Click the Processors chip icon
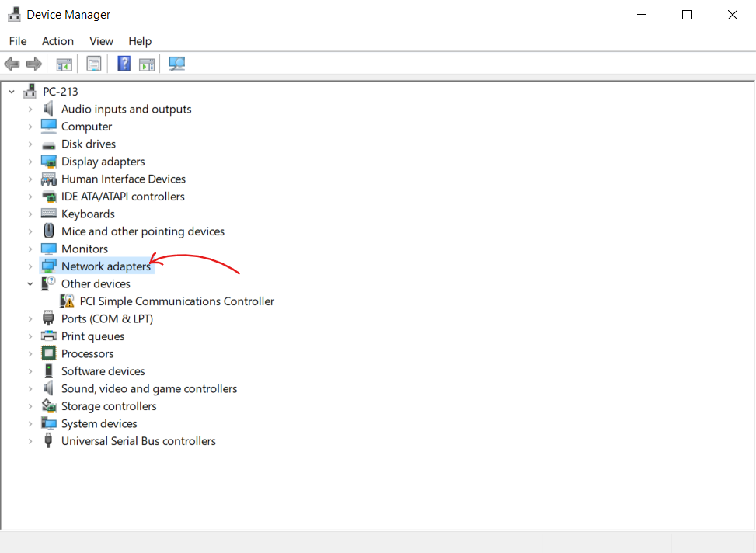This screenshot has height=553, width=756. click(49, 353)
